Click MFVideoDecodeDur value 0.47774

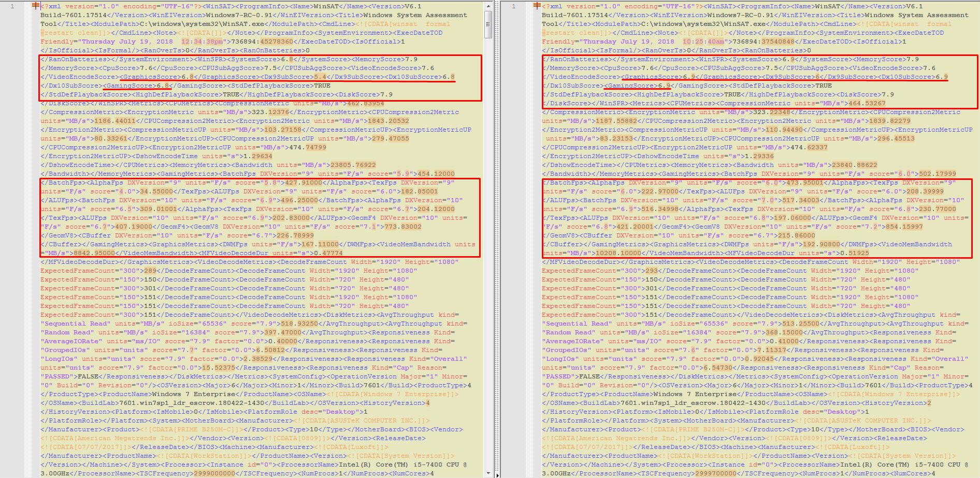coord(328,253)
